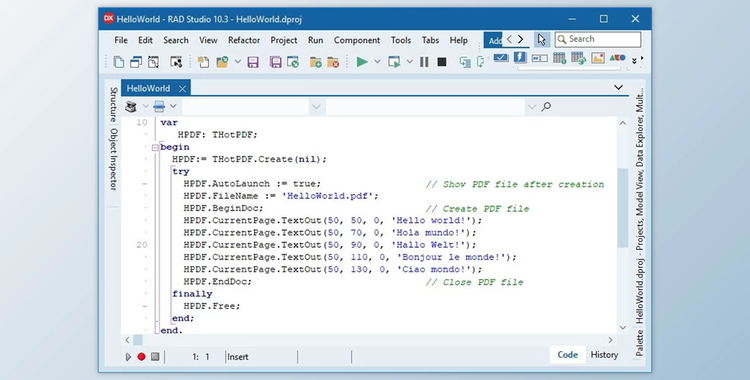Open the Tabs menu

click(x=430, y=40)
